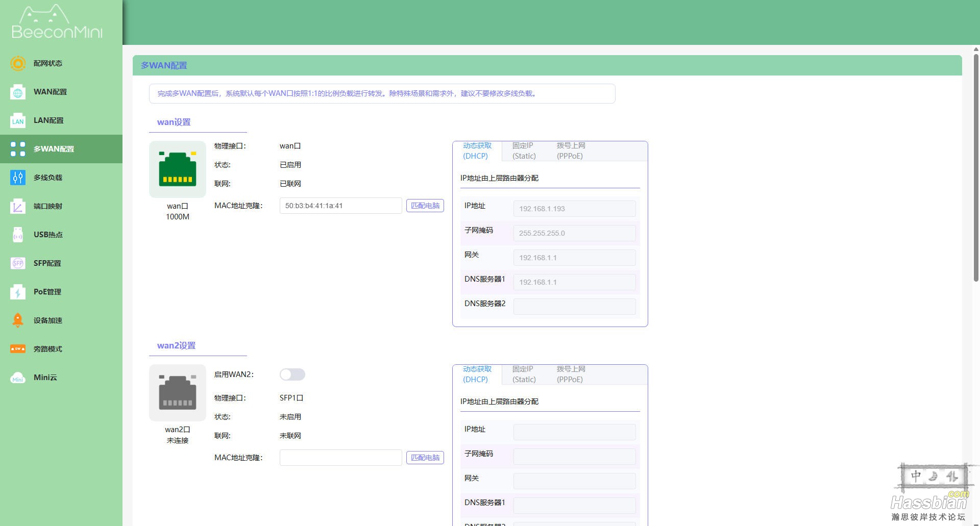This screenshot has width=980, height=526.
Task: Click the SFP1口 interface value
Action: [291, 398]
